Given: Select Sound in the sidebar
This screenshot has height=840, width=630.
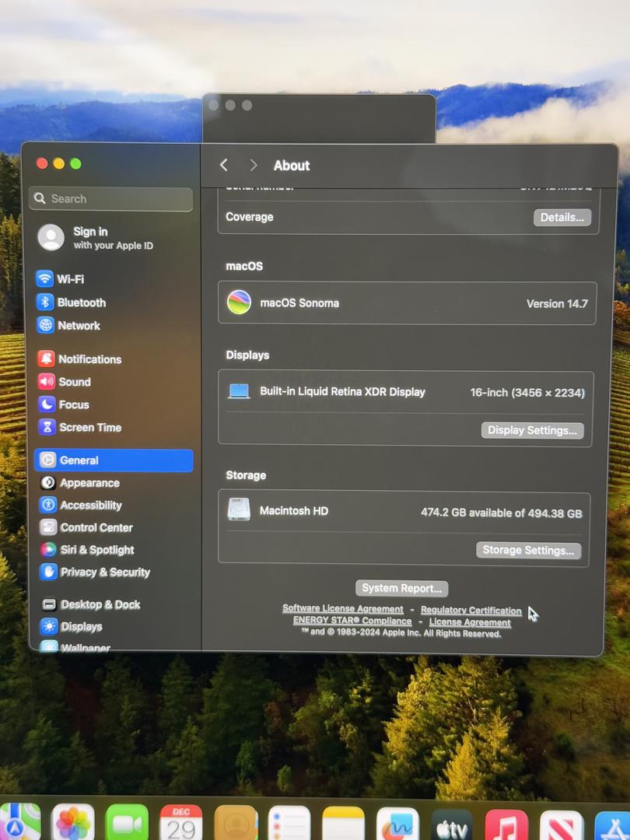Looking at the screenshot, I should click(x=75, y=382).
